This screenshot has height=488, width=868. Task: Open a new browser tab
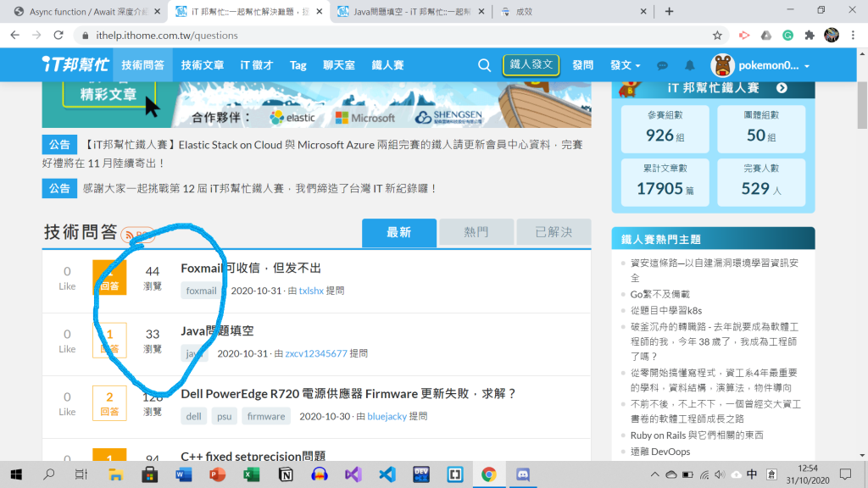pos(669,11)
